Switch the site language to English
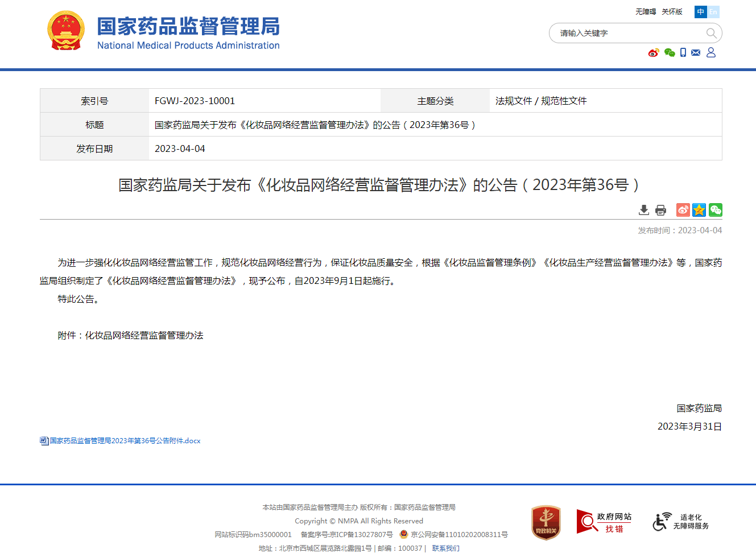Image resolution: width=756 pixels, height=557 pixels. point(713,11)
